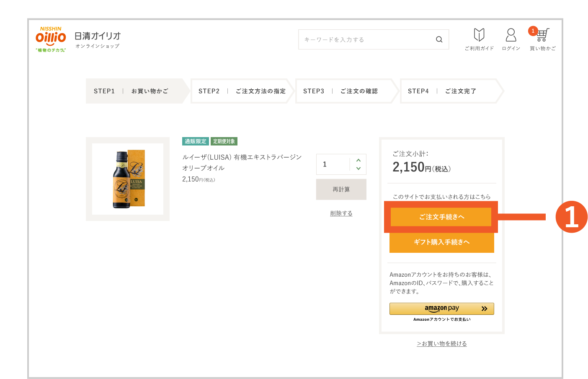The width and height of the screenshot is (588, 379).
Task: Click the Nisshin OilliO logo
Action: pos(51,39)
